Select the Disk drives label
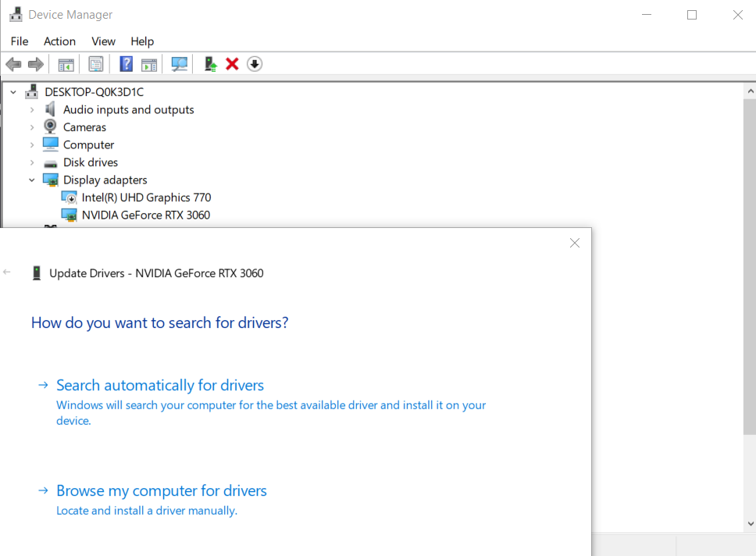 tap(90, 162)
